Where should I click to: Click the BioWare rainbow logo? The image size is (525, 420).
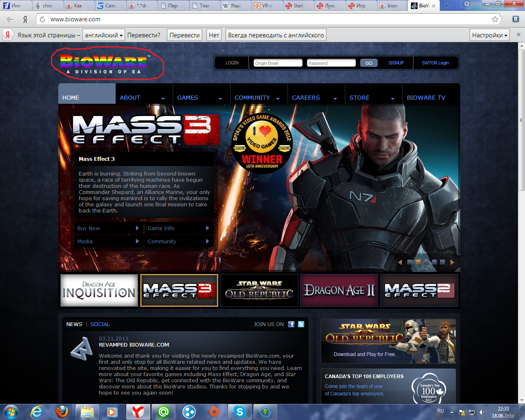[x=104, y=64]
